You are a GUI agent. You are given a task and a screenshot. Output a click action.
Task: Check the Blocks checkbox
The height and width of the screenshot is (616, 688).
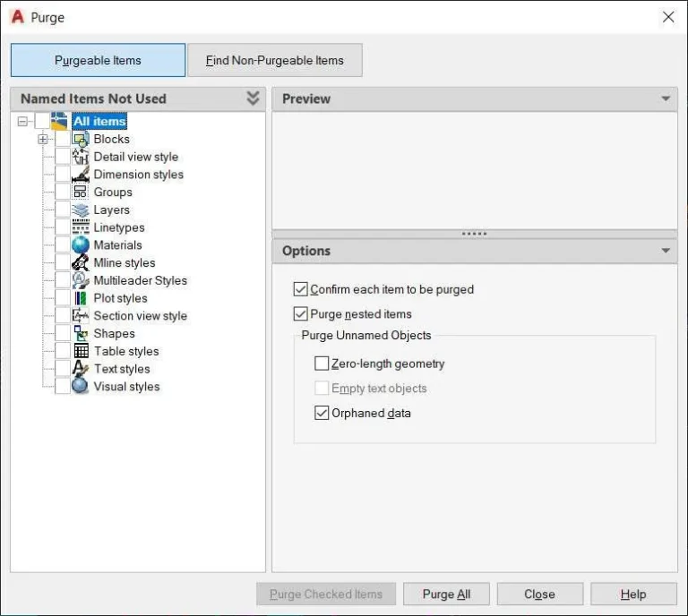pos(63,139)
